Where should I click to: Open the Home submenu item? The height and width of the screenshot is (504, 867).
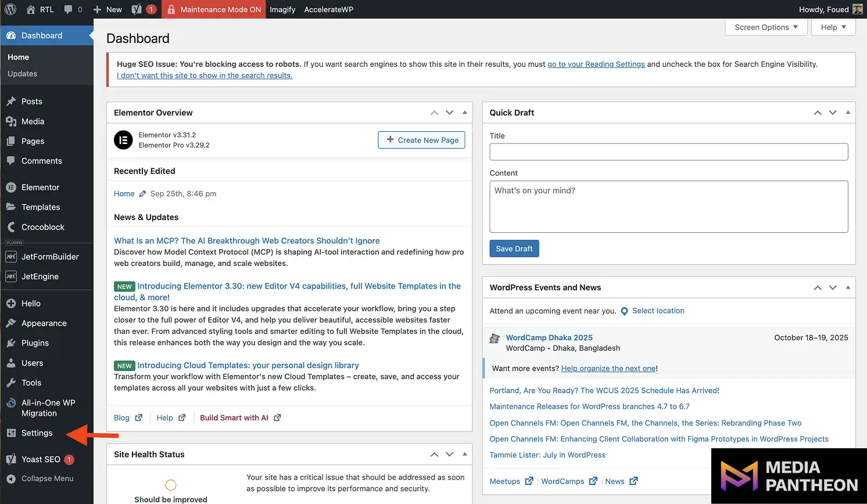pyautogui.click(x=18, y=57)
